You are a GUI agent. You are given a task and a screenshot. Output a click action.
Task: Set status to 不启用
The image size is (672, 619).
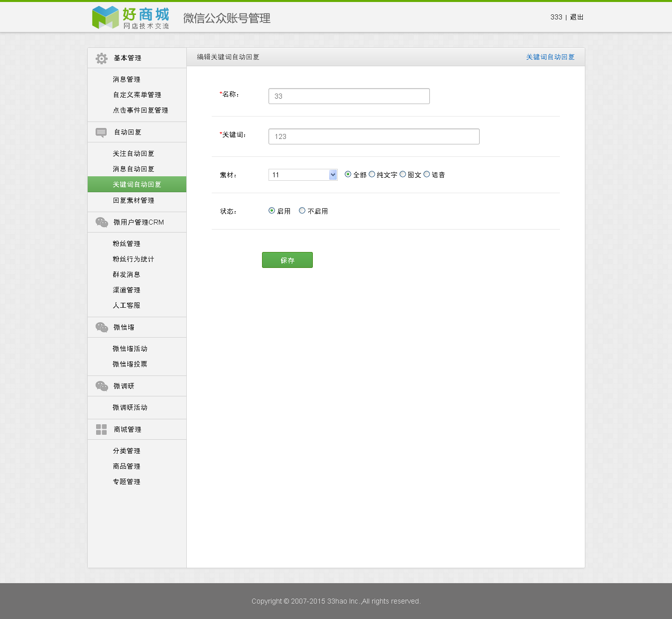[302, 211]
